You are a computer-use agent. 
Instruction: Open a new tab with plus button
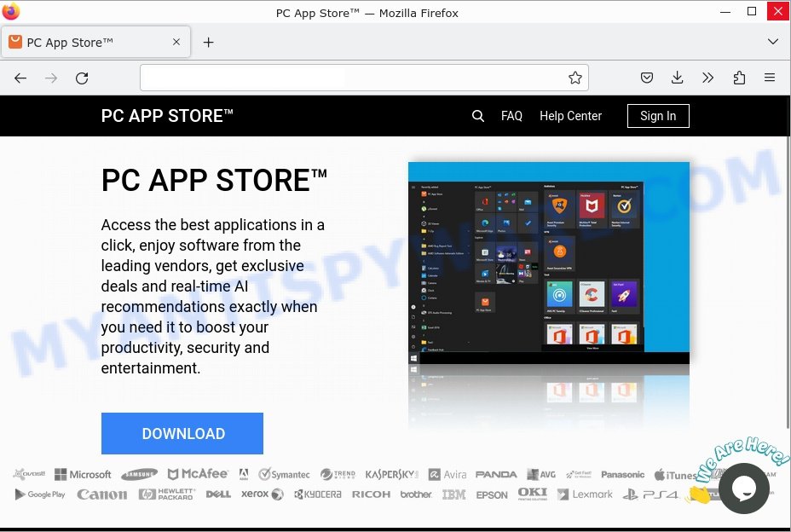click(x=208, y=43)
